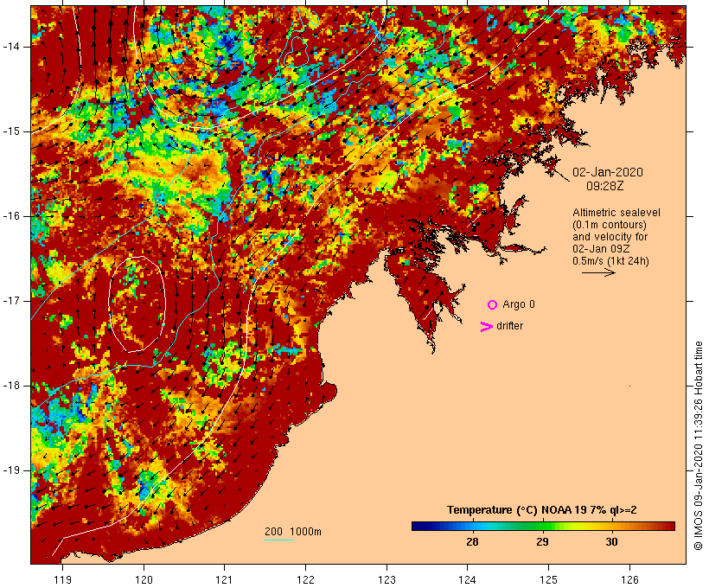Click the '124' longitude axis label
The width and height of the screenshot is (709, 588).
click(x=468, y=579)
